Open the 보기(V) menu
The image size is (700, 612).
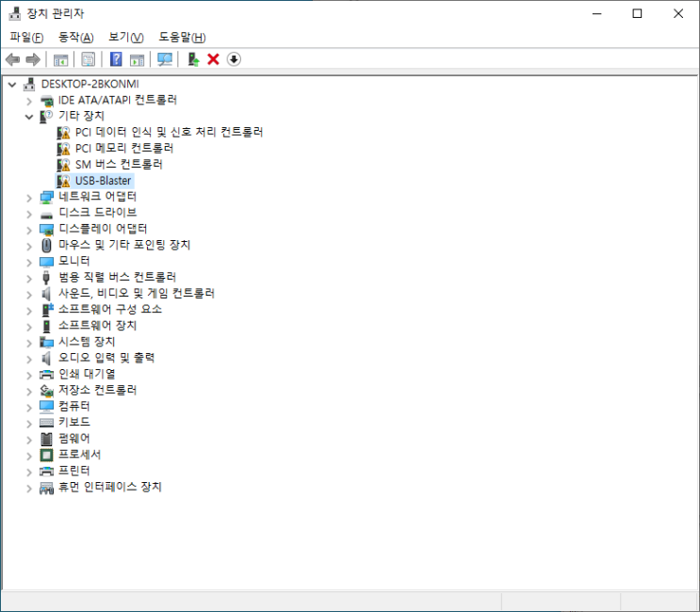pyautogui.click(x=126, y=37)
